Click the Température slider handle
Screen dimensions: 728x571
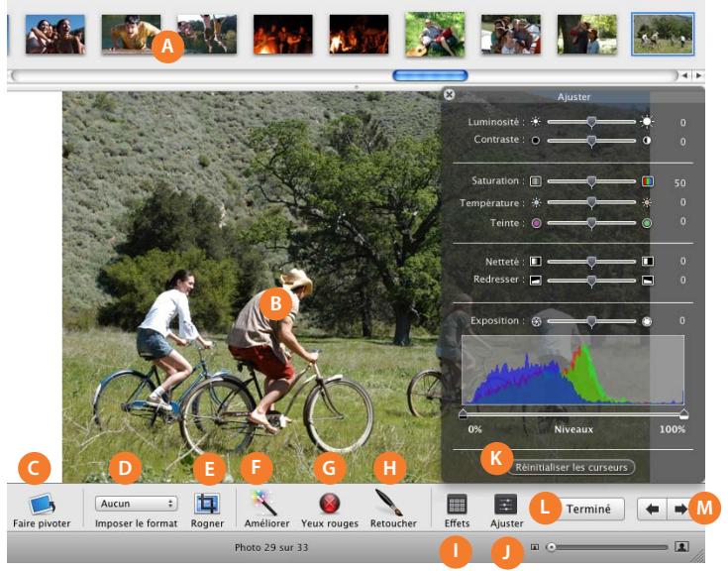coord(591,202)
